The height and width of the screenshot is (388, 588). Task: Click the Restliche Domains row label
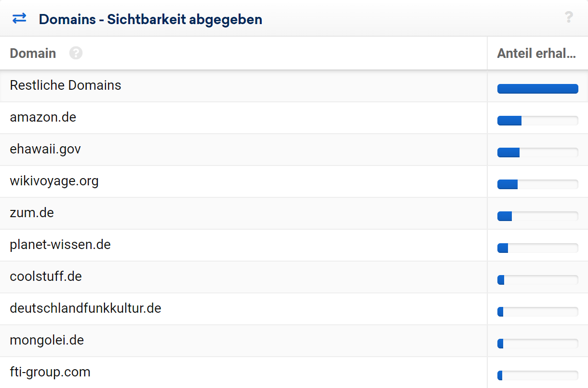pos(66,85)
